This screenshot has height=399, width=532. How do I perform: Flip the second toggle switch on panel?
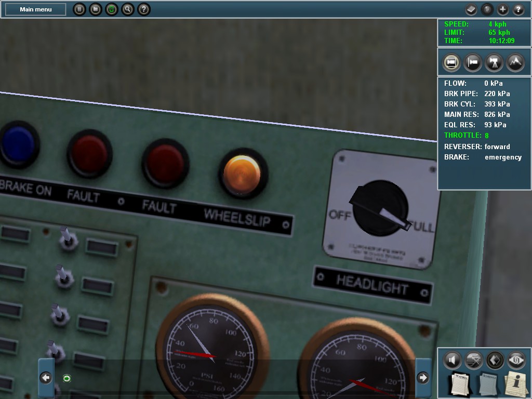coord(63,276)
